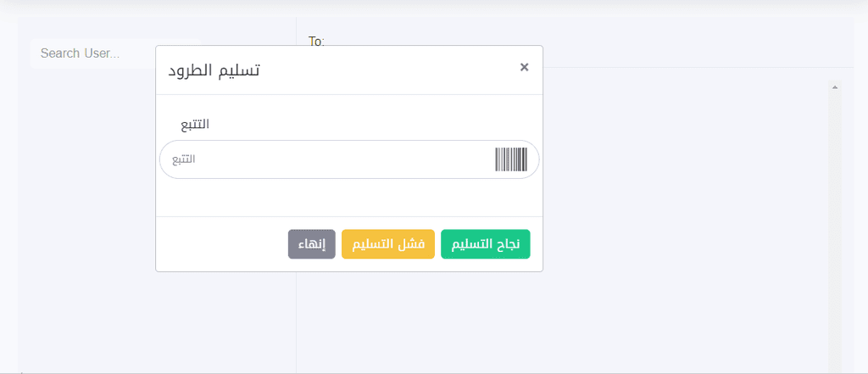Viewport: 868px width, 374px height.
Task: Click the gray إنهاء button
Action: (x=312, y=244)
